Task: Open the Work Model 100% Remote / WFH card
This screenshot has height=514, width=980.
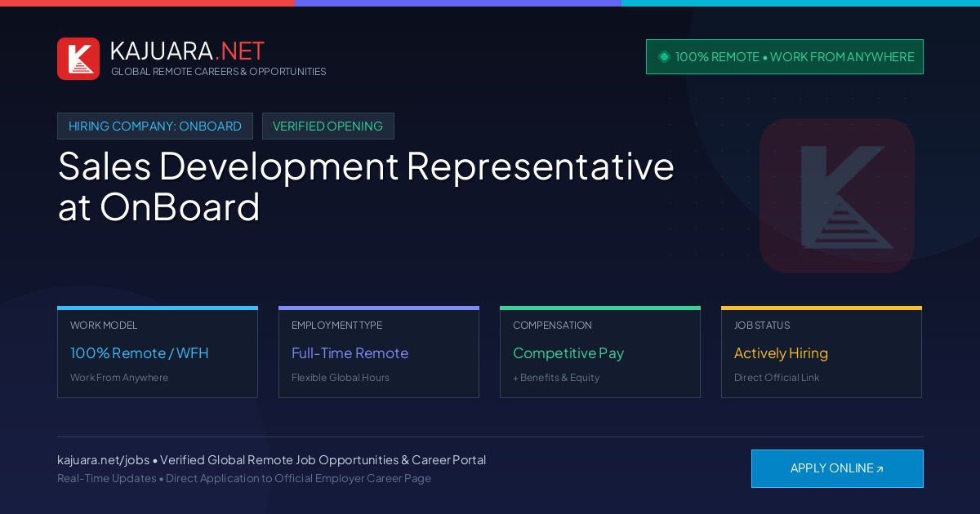Action: (x=158, y=352)
